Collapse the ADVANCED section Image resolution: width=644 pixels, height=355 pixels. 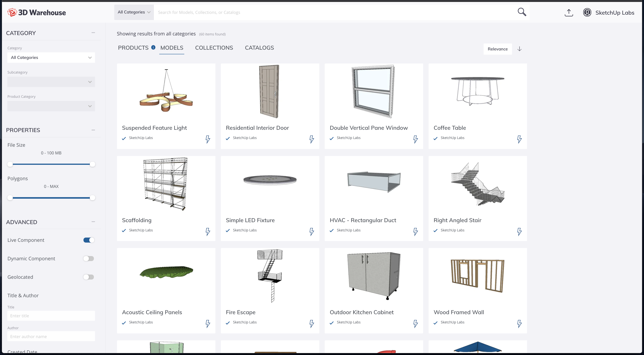click(93, 222)
